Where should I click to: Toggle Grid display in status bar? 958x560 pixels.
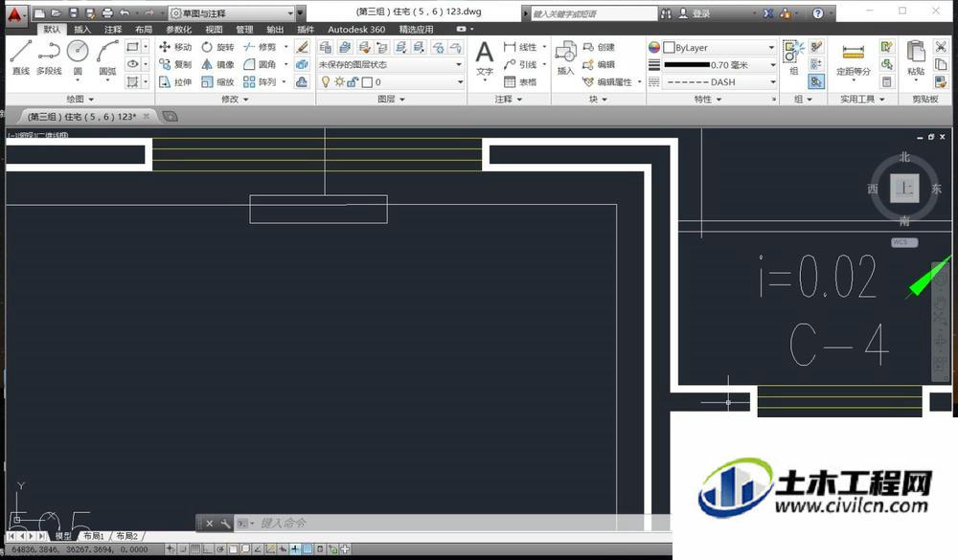pyautogui.click(x=195, y=549)
